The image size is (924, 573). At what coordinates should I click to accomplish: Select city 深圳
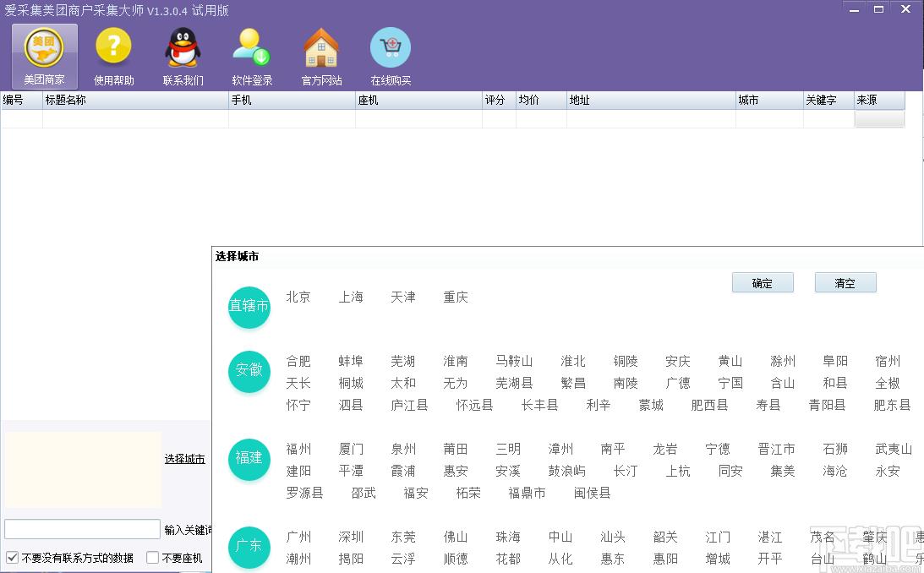[x=351, y=537]
